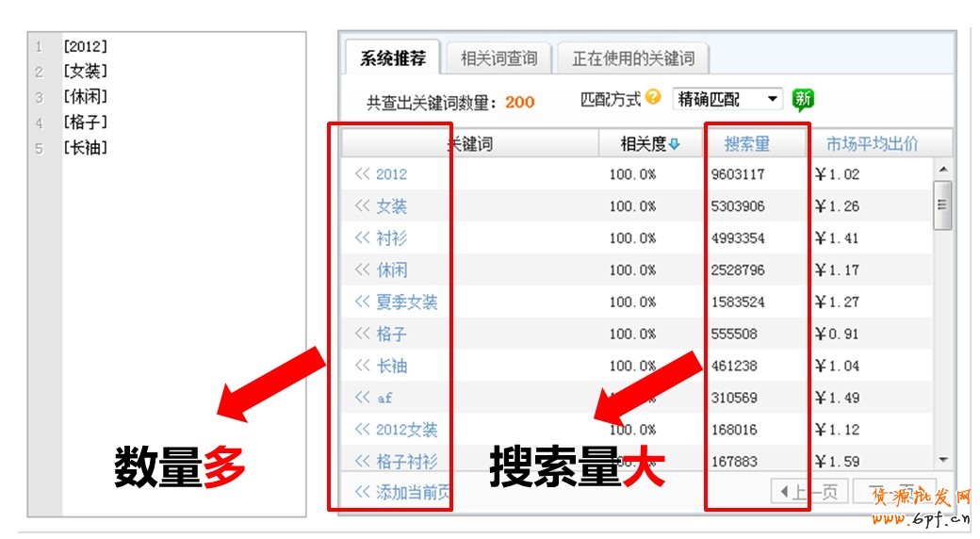This screenshot has width=980, height=539.
Task: Switch to the 相关词查询 tab
Action: click(x=498, y=58)
